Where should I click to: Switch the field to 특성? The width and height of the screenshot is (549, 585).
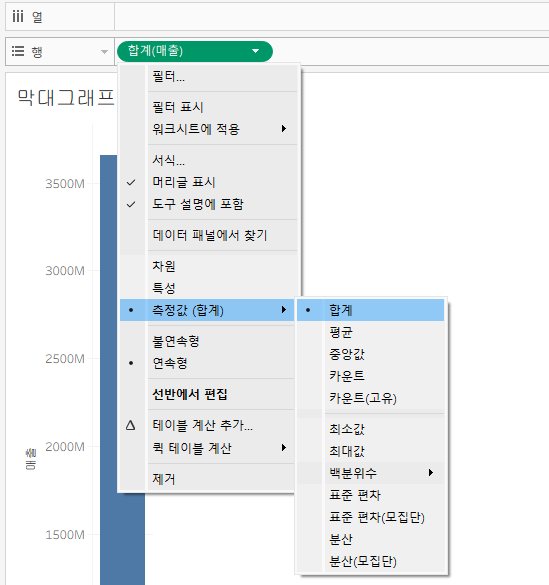209,288
